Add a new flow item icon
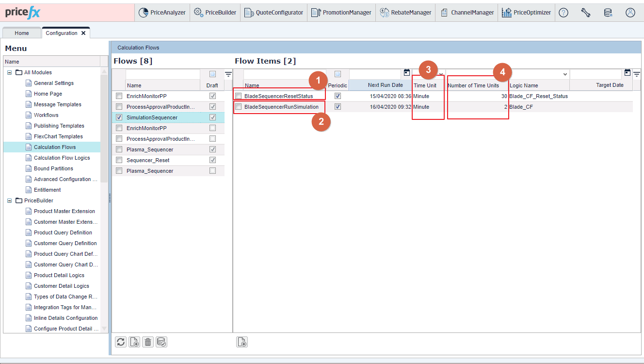This screenshot has width=644, height=364. click(242, 342)
